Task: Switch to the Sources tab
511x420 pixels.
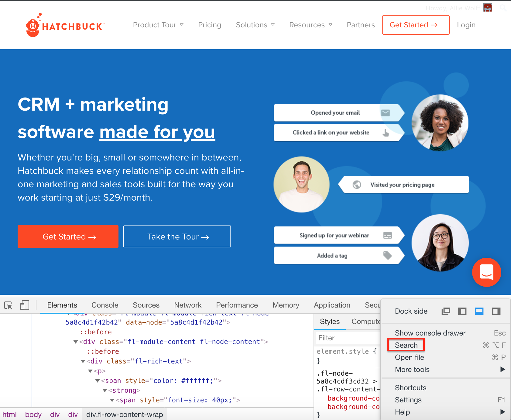Action: (146, 305)
